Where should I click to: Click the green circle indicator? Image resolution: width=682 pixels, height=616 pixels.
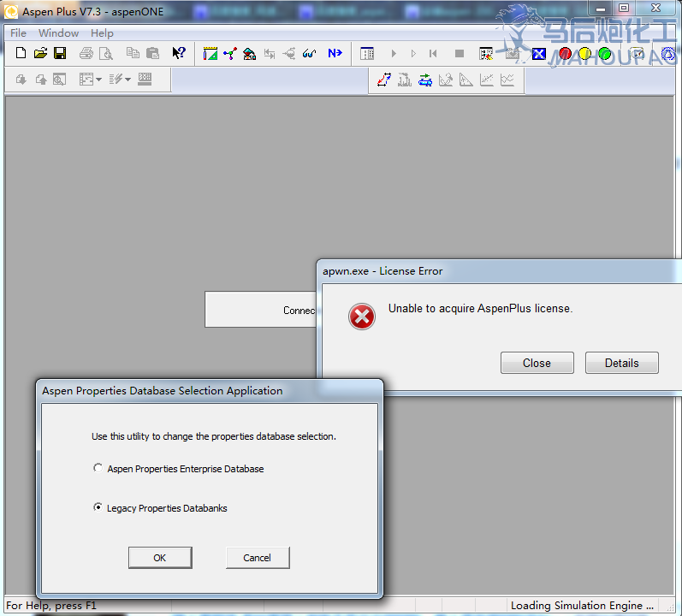[x=605, y=54]
